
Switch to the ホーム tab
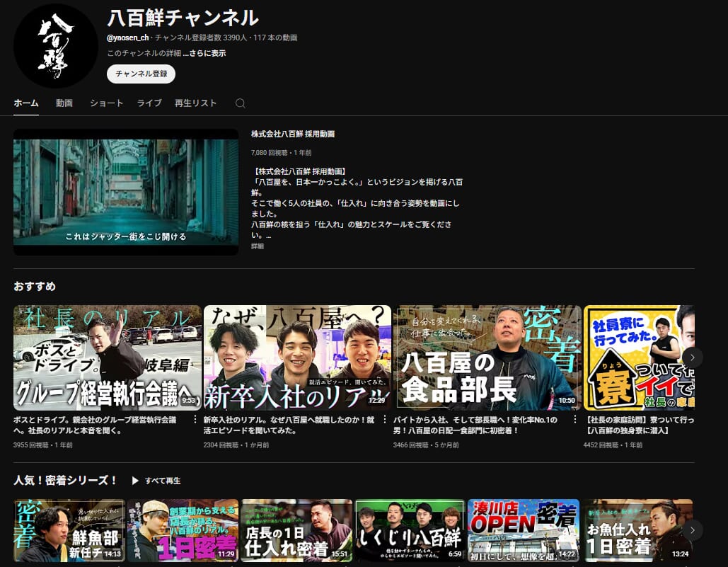pyautogui.click(x=26, y=103)
